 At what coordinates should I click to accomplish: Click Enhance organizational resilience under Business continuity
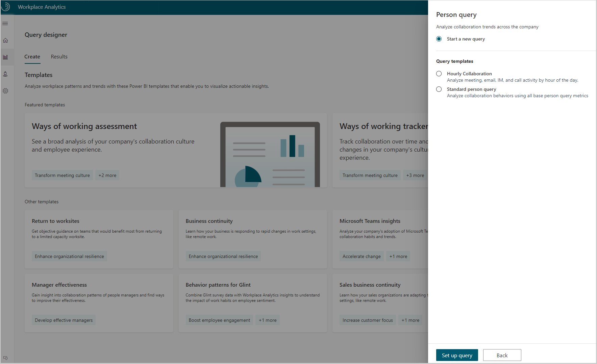(x=223, y=256)
